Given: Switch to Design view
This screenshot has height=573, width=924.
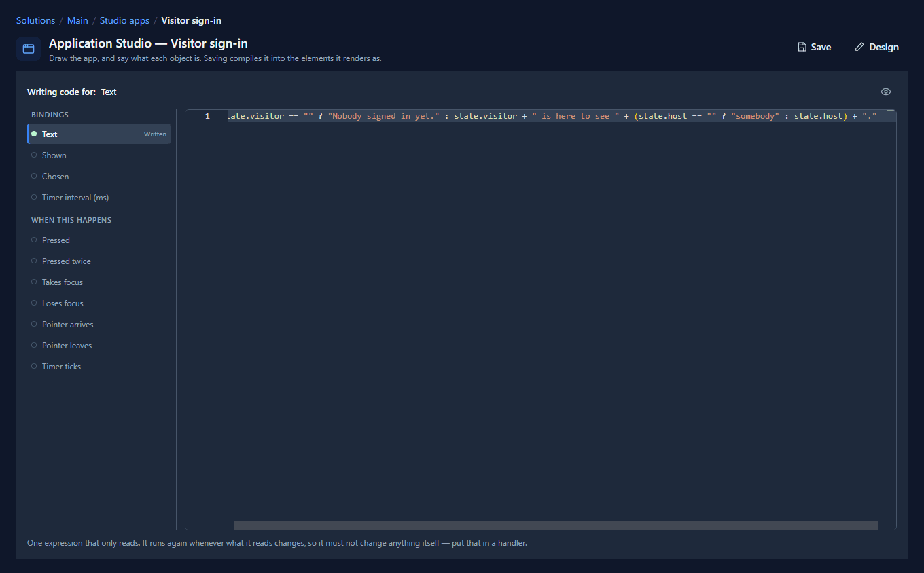Looking at the screenshot, I should pyautogui.click(x=876, y=47).
